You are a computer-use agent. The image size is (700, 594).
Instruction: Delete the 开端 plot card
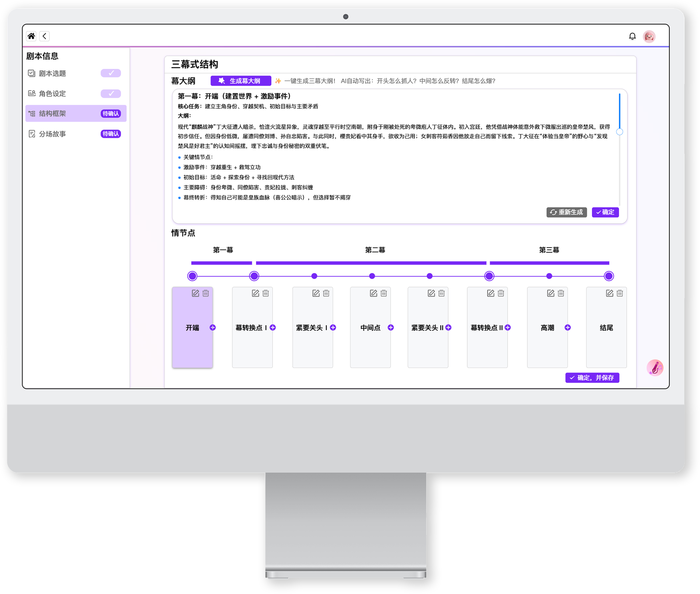pos(206,293)
